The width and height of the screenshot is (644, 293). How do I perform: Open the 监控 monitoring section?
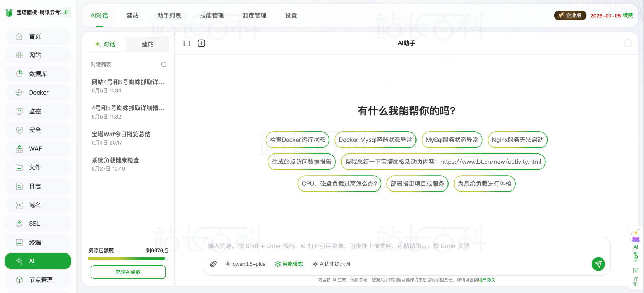pyautogui.click(x=38, y=111)
